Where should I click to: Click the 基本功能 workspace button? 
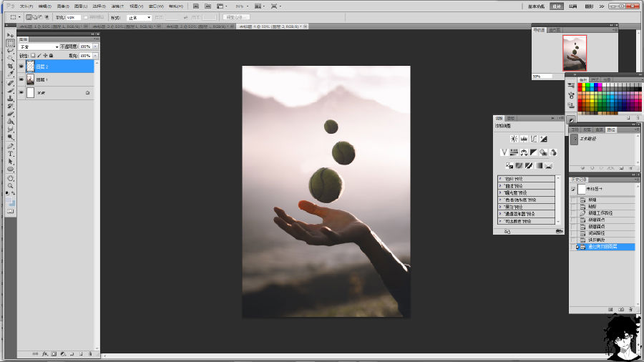536,6
